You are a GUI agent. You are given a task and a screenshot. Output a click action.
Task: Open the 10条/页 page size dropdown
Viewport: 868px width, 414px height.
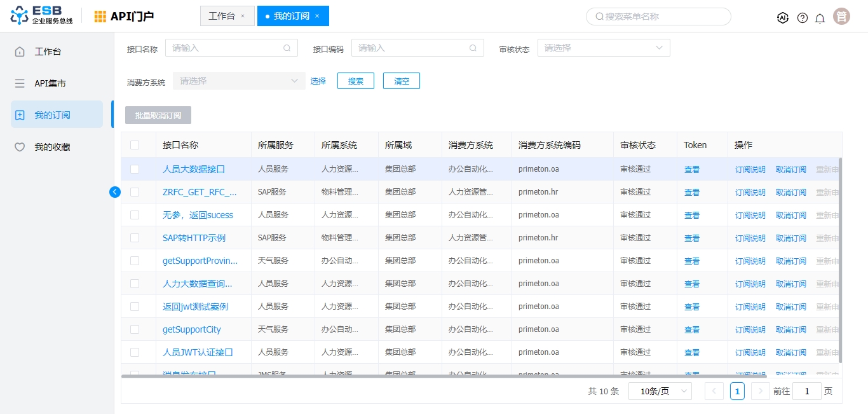[x=660, y=391]
